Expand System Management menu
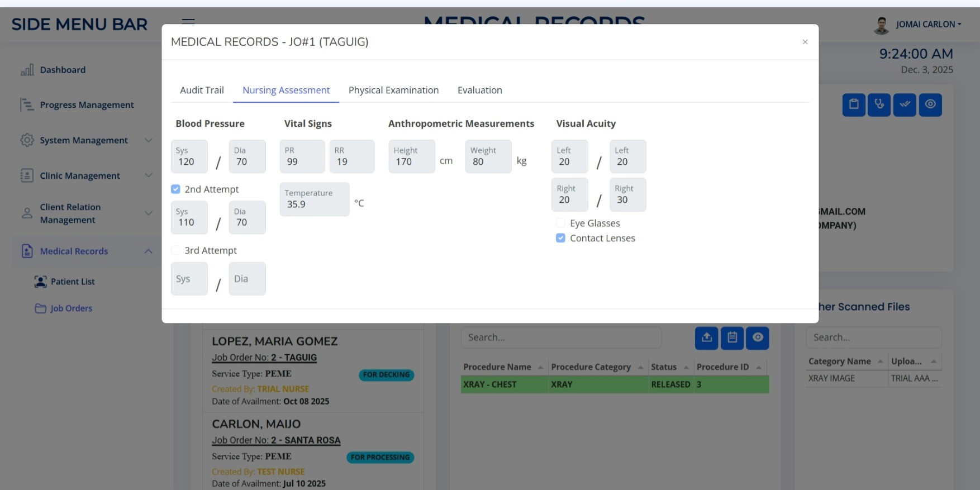Screen dimensions: 980x490 point(84,140)
